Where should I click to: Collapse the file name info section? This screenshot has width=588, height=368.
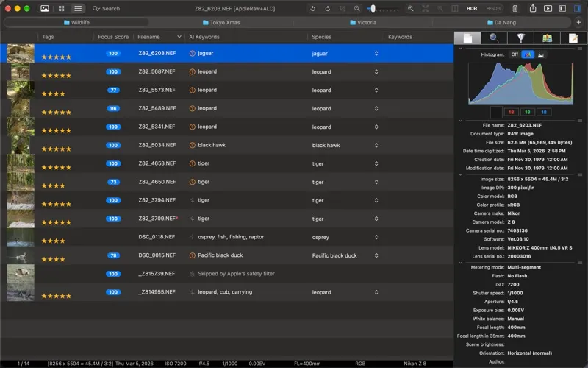(x=461, y=121)
